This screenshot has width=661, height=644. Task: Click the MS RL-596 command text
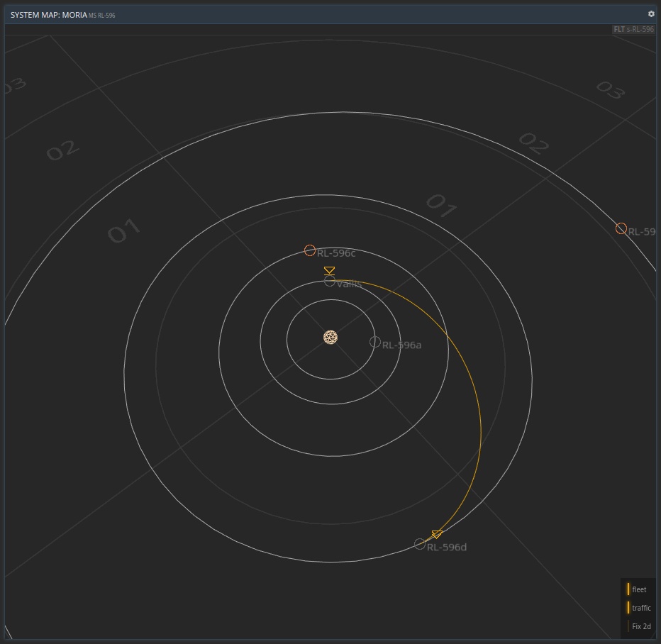(x=101, y=16)
